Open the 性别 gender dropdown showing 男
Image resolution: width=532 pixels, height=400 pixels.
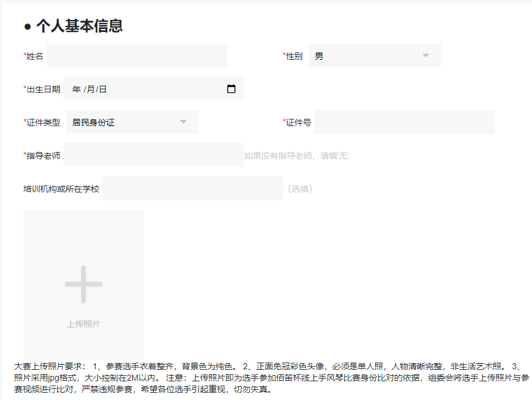coord(374,55)
